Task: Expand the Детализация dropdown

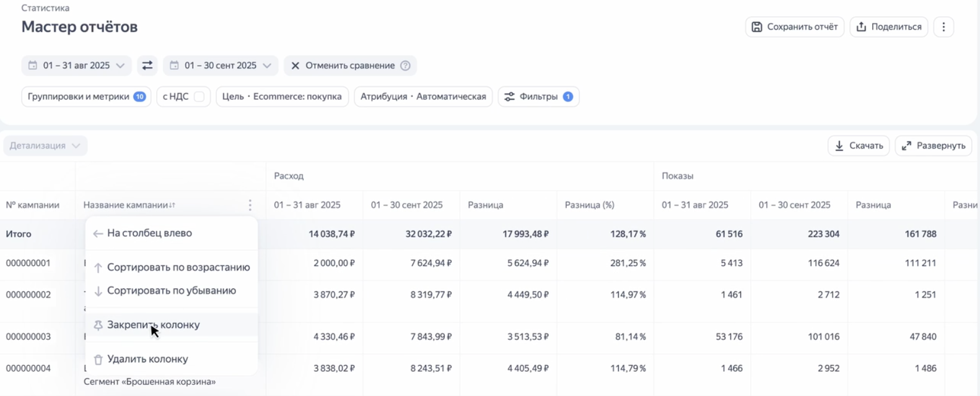Action: (45, 145)
